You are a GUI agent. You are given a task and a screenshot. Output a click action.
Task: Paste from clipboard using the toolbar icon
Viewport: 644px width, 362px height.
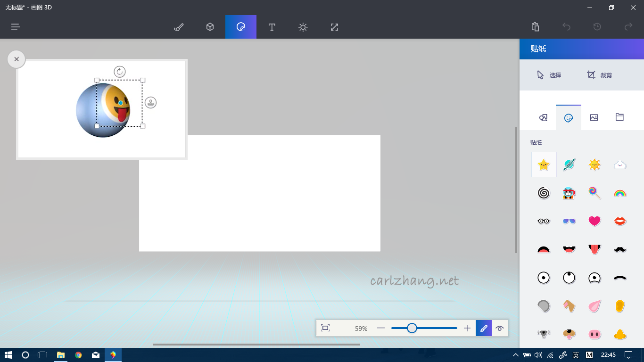point(535,27)
